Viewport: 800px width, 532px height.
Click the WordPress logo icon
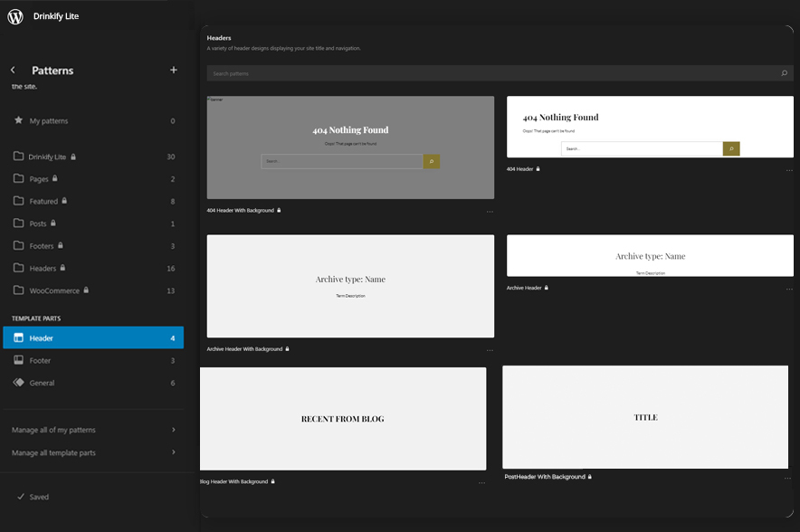14,15
